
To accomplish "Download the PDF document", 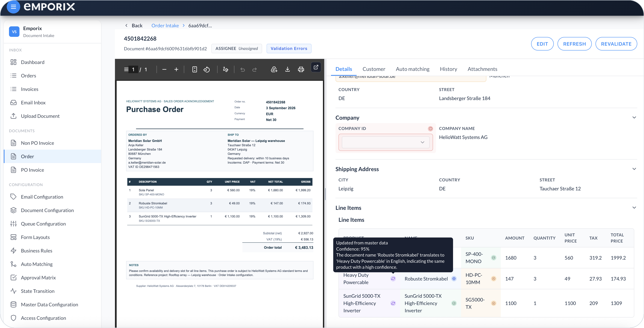I will pyautogui.click(x=288, y=69).
